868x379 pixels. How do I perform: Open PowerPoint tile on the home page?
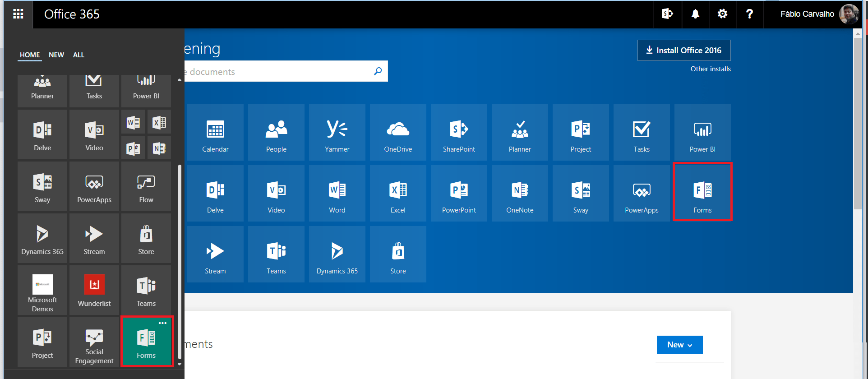[459, 193]
